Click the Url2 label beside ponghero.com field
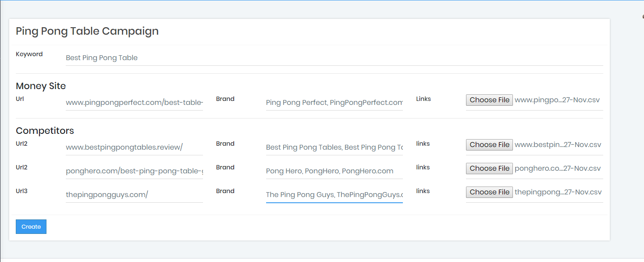 point(22,168)
